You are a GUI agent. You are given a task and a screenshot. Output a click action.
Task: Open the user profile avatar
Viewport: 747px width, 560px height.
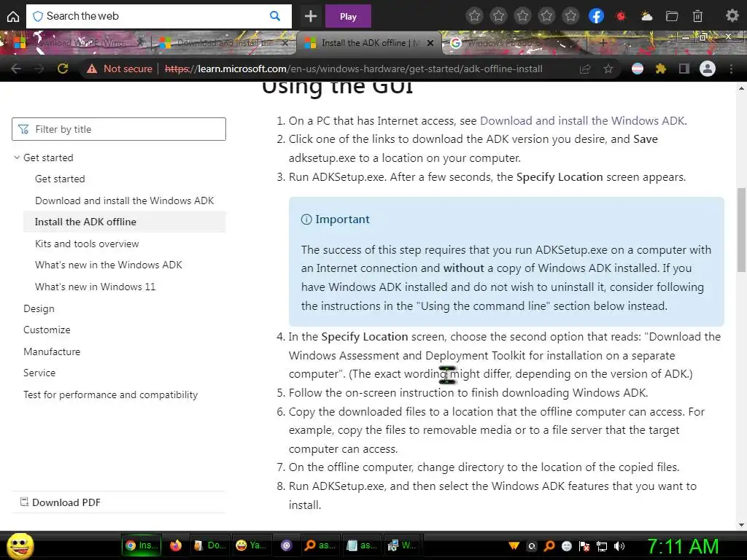click(708, 69)
